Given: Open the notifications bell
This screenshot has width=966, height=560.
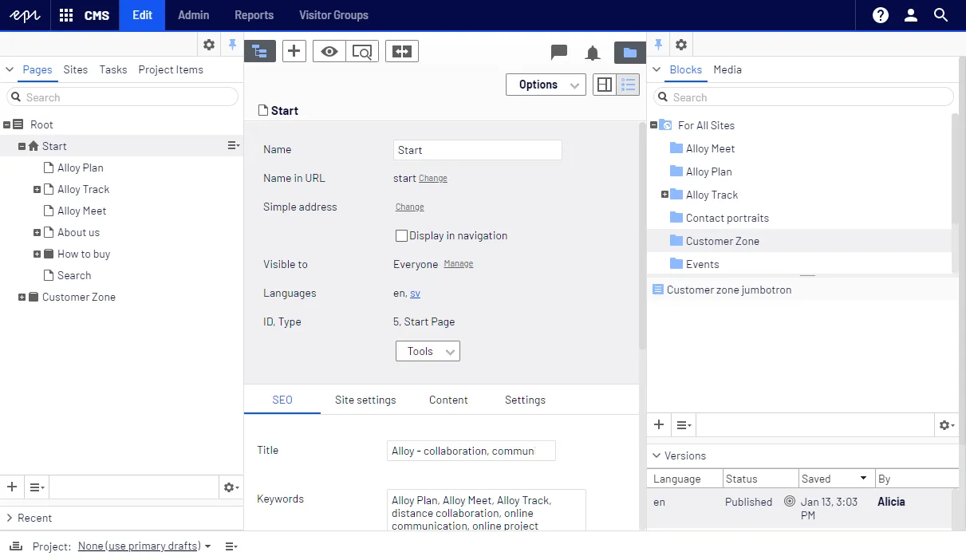Looking at the screenshot, I should click(x=593, y=53).
